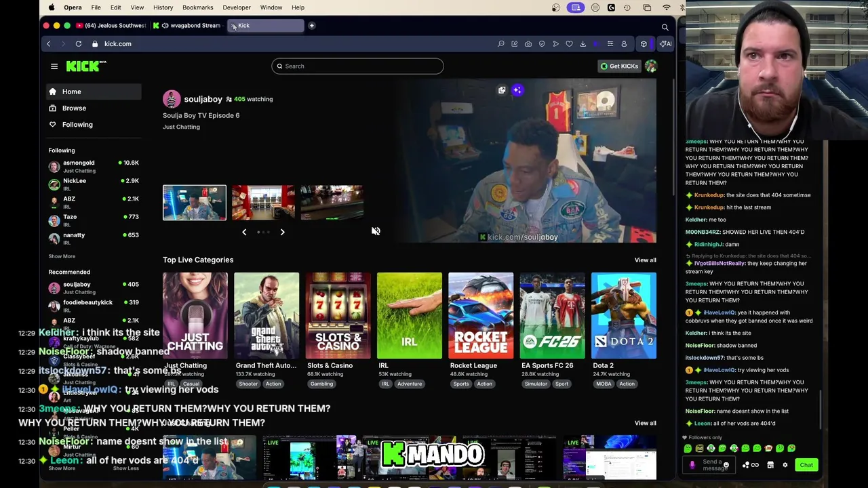The height and width of the screenshot is (488, 868).
Task: Select second featured stream thumbnail
Action: coord(263,203)
